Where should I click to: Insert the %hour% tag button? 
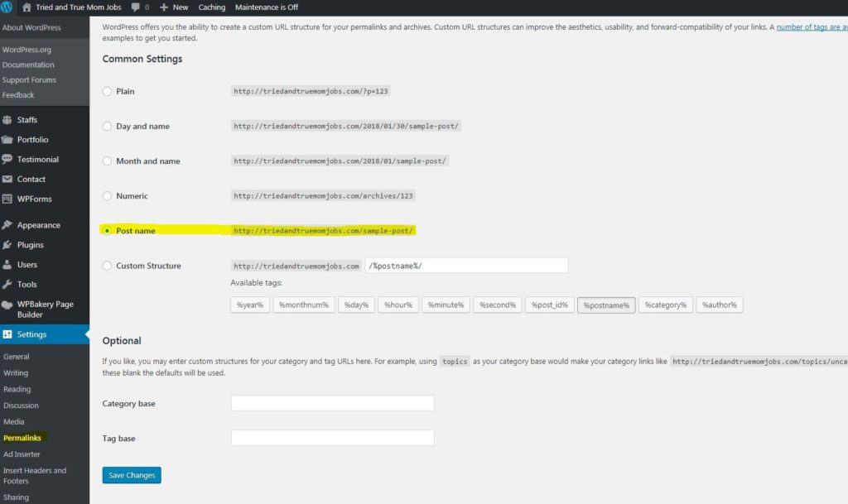point(398,305)
